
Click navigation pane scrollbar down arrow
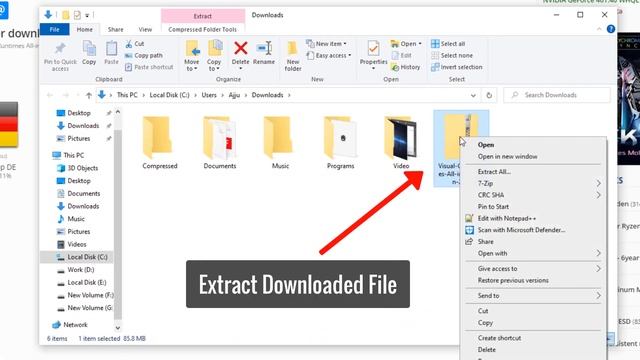tap(118, 328)
